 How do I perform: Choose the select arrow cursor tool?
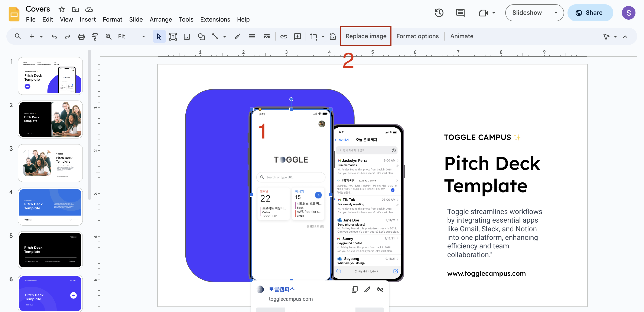click(159, 36)
